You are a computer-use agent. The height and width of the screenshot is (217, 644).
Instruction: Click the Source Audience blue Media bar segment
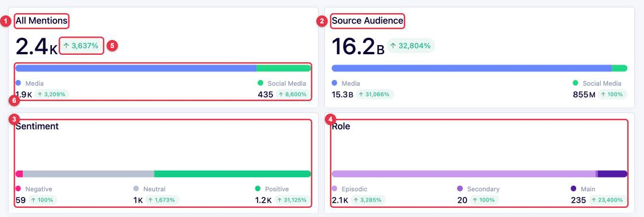coord(471,69)
